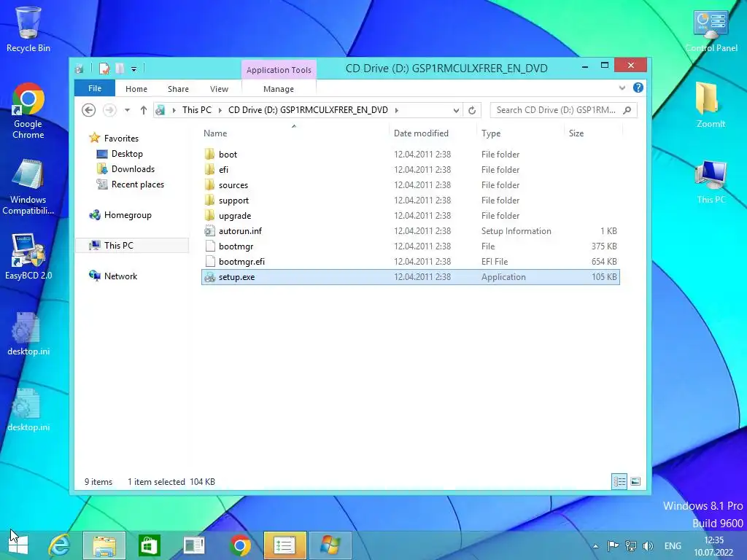Sort by Date modified column header

coord(433,133)
